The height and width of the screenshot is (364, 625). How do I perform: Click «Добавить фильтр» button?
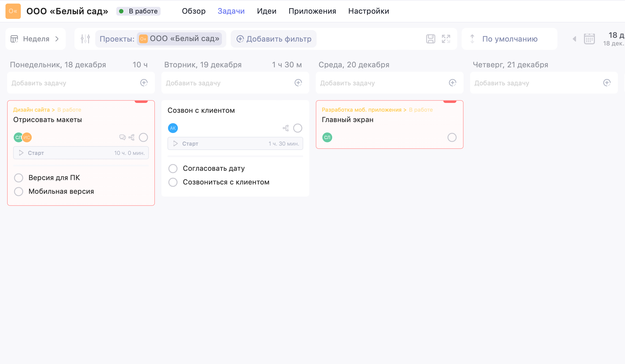pyautogui.click(x=273, y=39)
